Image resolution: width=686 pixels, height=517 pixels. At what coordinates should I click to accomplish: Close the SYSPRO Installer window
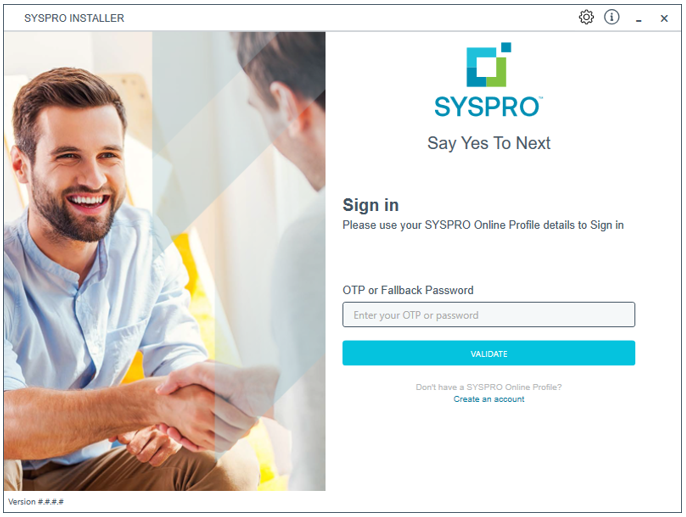point(664,18)
